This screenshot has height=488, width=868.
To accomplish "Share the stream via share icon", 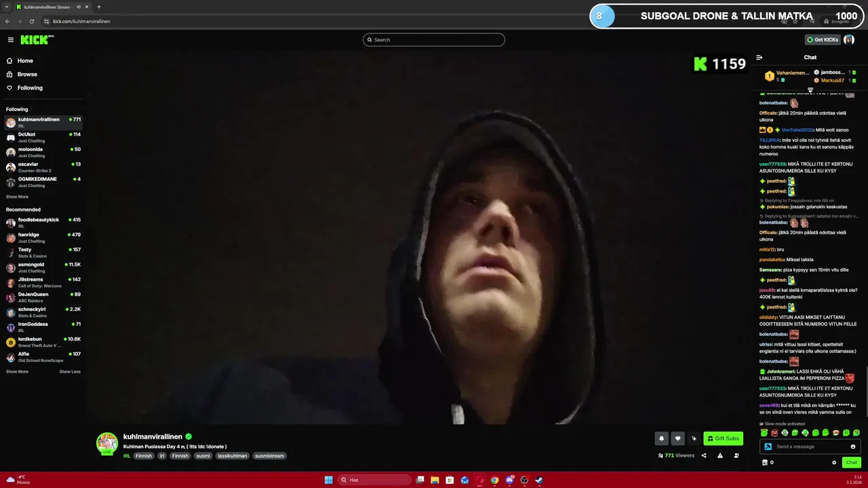I will [x=703, y=455].
